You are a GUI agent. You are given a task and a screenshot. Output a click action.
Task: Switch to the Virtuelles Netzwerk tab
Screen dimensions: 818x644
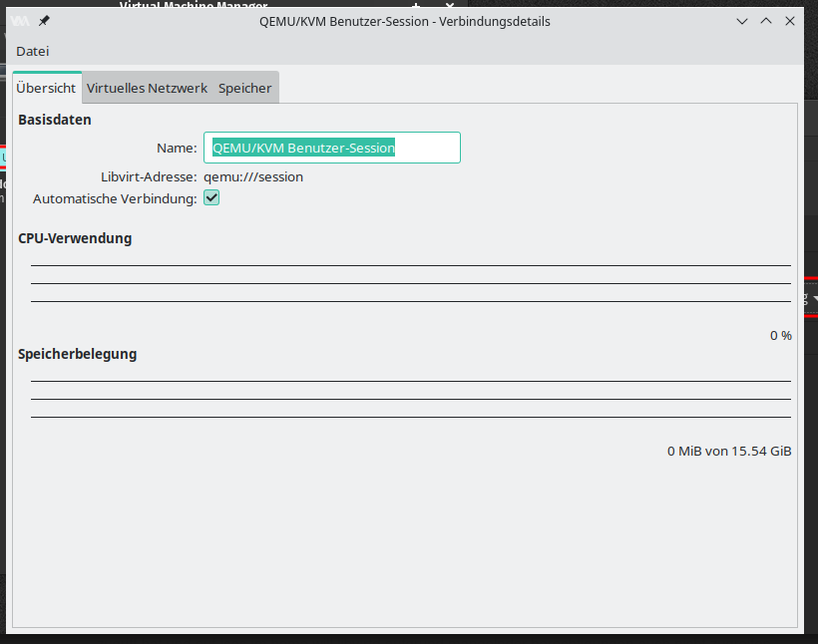coord(147,88)
